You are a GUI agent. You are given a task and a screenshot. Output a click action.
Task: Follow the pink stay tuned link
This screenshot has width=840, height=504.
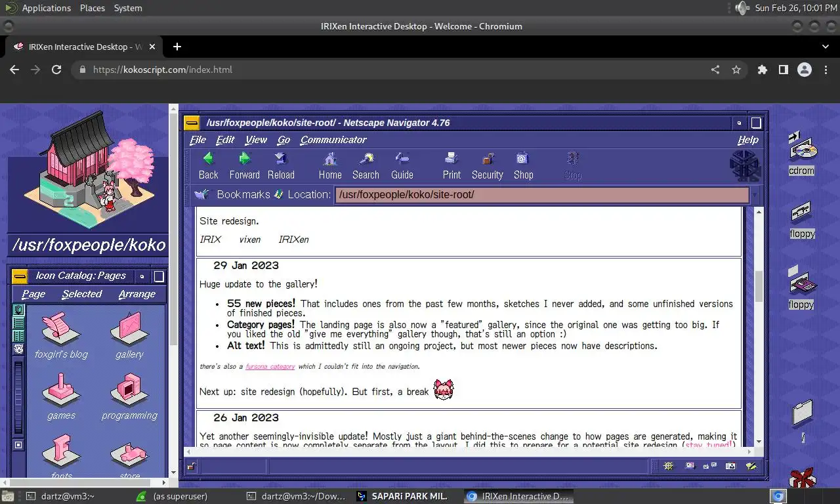pyautogui.click(x=708, y=445)
